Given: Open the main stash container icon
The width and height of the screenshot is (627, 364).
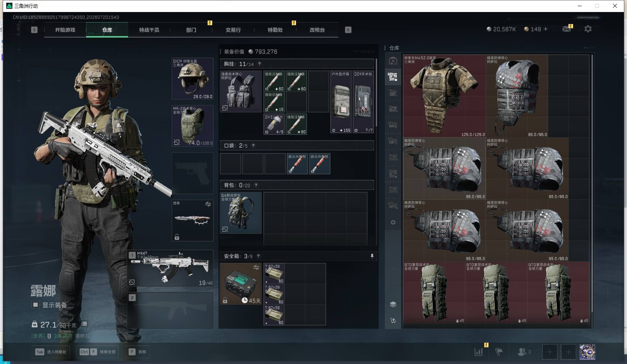Looking at the screenshot, I should point(393,61).
